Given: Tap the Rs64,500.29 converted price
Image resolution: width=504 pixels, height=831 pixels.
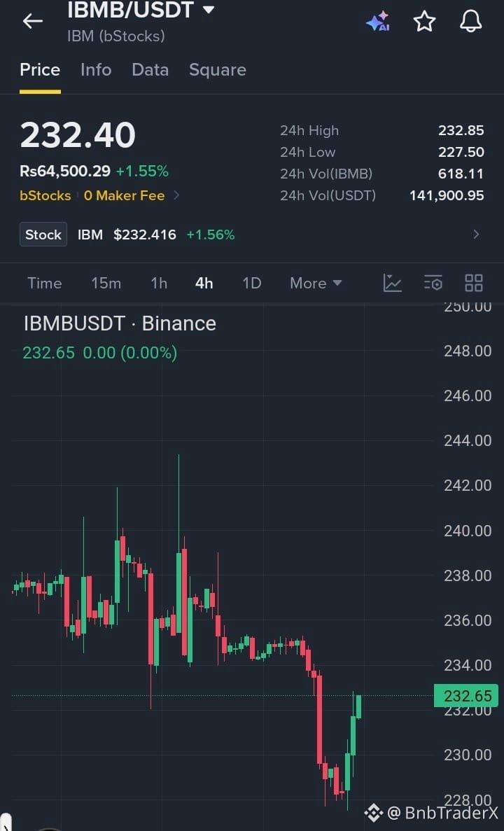Looking at the screenshot, I should [x=65, y=172].
